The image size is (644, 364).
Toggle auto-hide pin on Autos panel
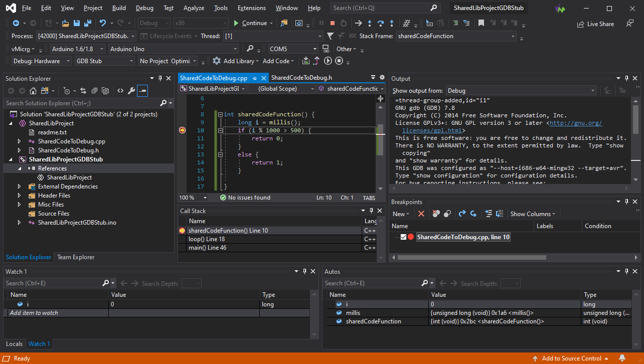(x=626, y=271)
